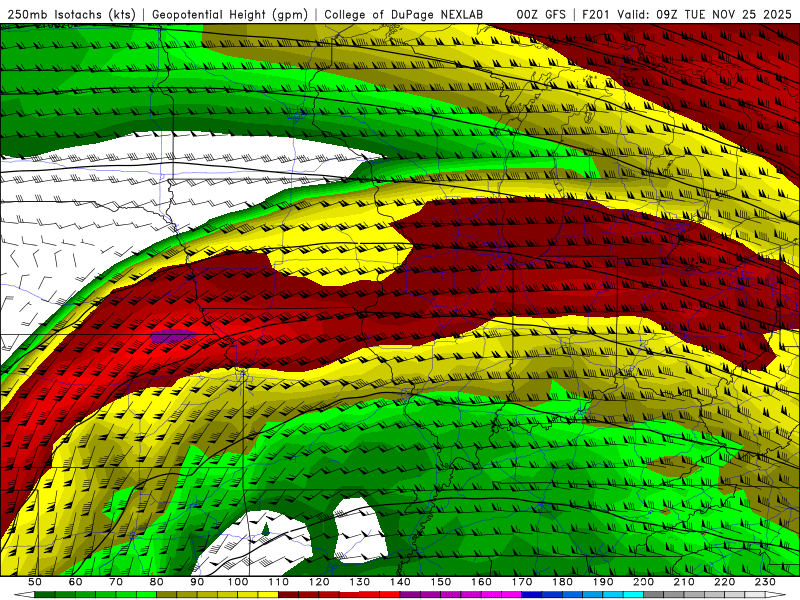This screenshot has height=600, width=800.
Task: Click the 170 value on the color scale
Action: (522, 582)
